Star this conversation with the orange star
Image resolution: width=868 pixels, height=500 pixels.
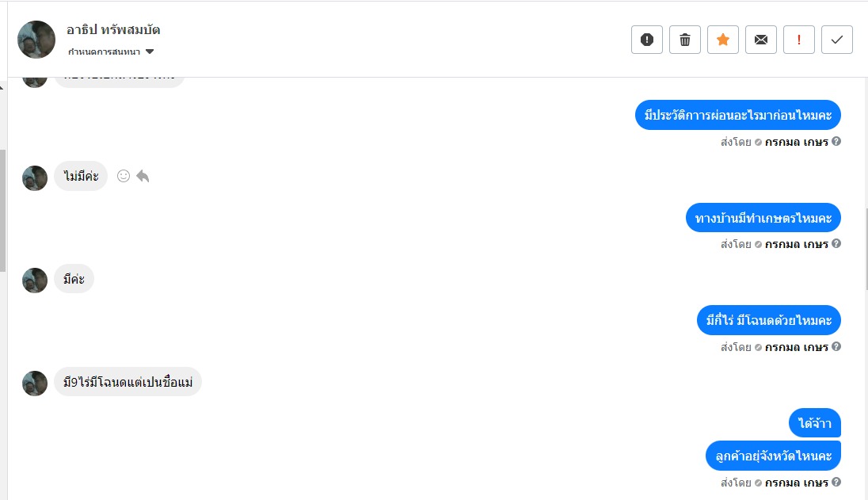(x=722, y=40)
